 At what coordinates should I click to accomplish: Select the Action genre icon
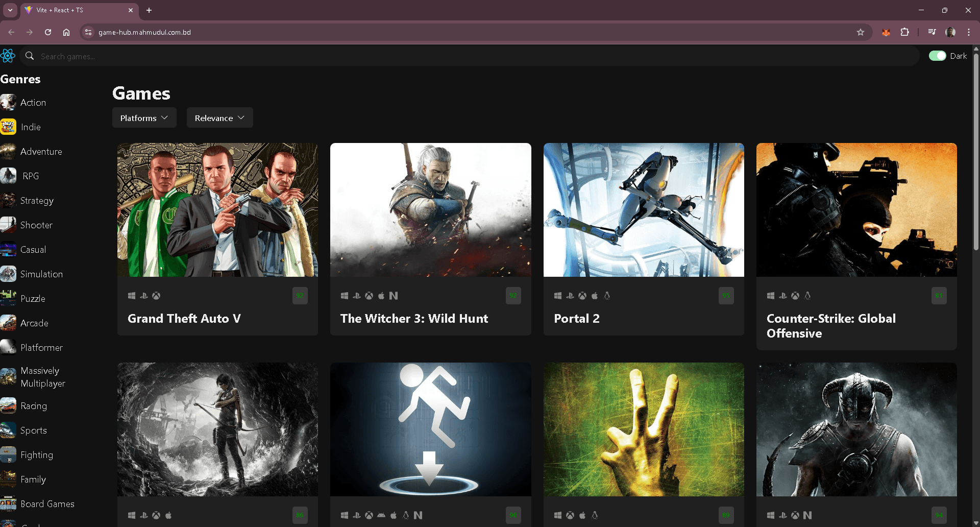8,102
